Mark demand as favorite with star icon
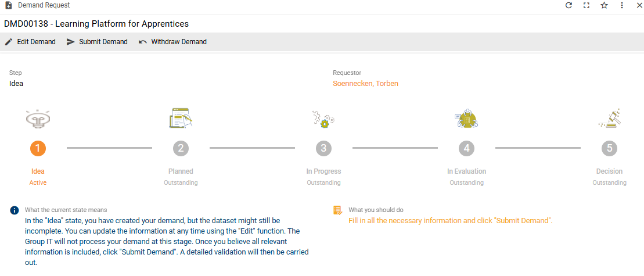Viewport: 644px width, 276px height. [604, 5]
